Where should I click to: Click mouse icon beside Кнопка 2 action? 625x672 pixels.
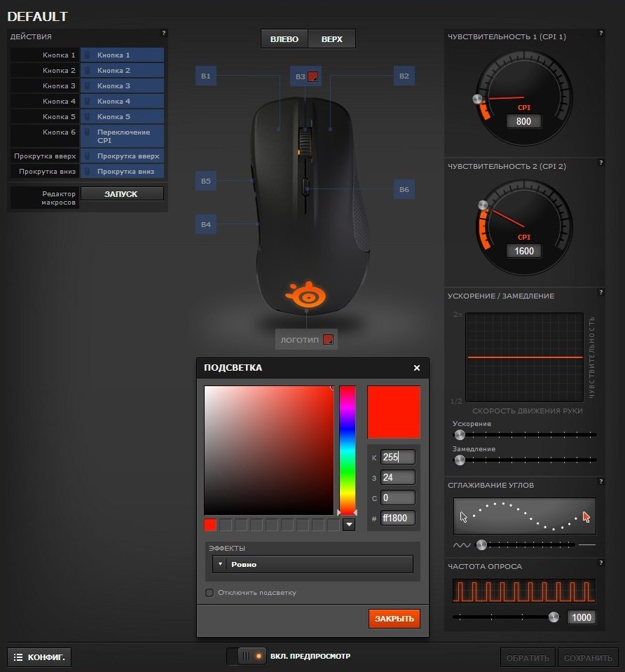(x=88, y=70)
